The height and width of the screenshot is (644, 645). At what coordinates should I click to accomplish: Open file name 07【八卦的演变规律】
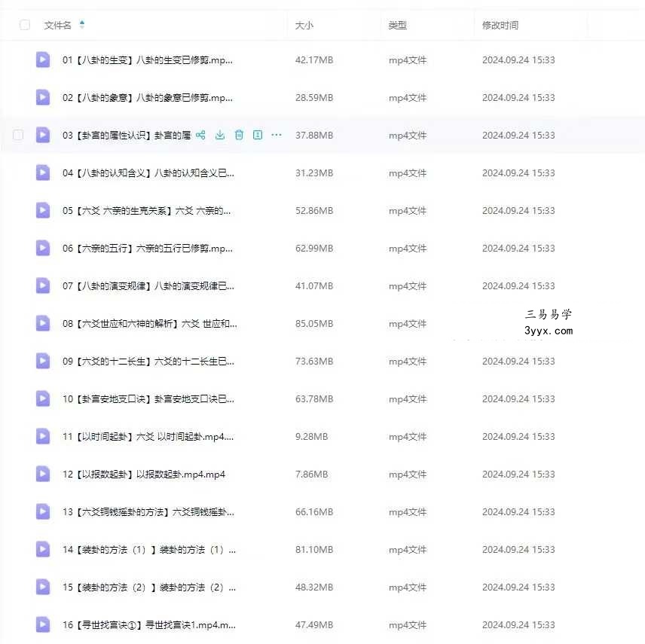pyautogui.click(x=148, y=286)
